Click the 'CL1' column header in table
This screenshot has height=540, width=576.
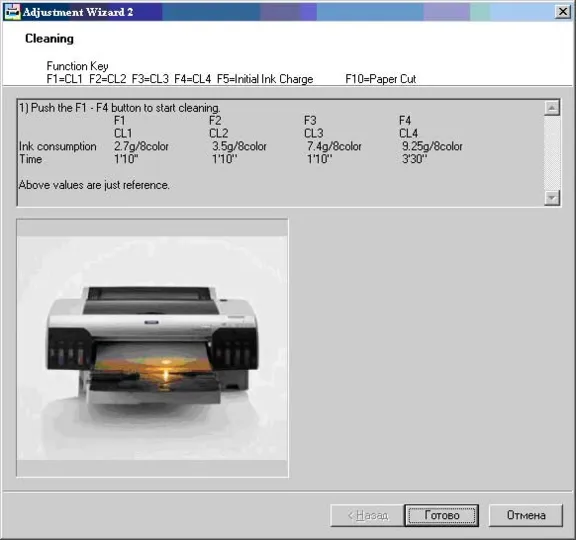(x=123, y=133)
